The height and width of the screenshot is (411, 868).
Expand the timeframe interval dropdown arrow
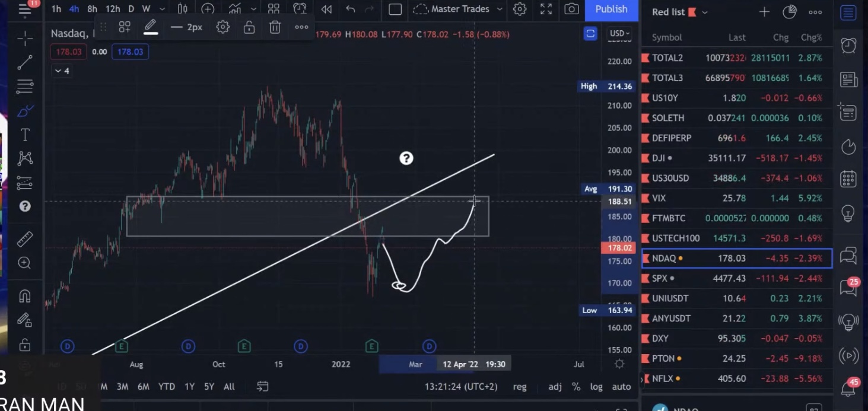pos(162,9)
